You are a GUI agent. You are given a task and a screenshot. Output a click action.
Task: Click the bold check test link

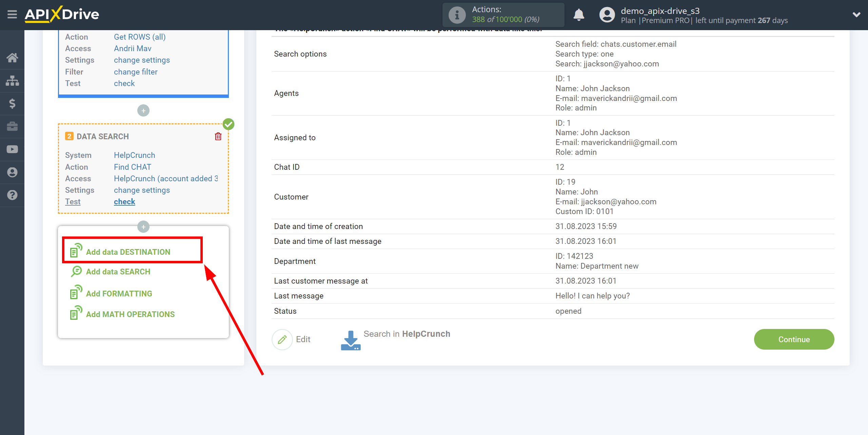coord(124,202)
